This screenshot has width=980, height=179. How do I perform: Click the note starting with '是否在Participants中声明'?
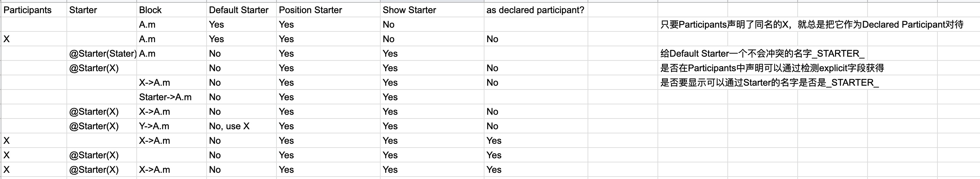[772, 68]
